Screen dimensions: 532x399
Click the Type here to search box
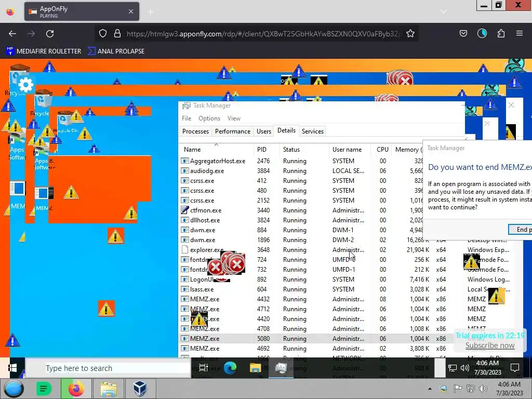click(108, 368)
